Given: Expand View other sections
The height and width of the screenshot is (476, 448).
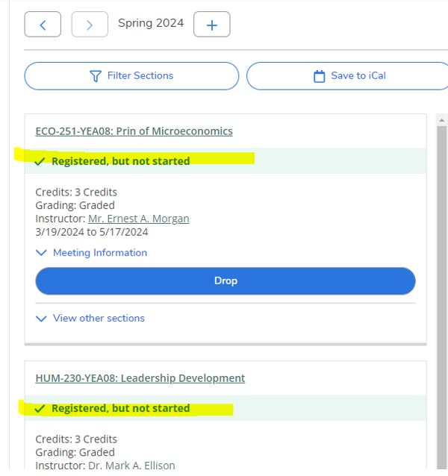Looking at the screenshot, I should click(90, 318).
